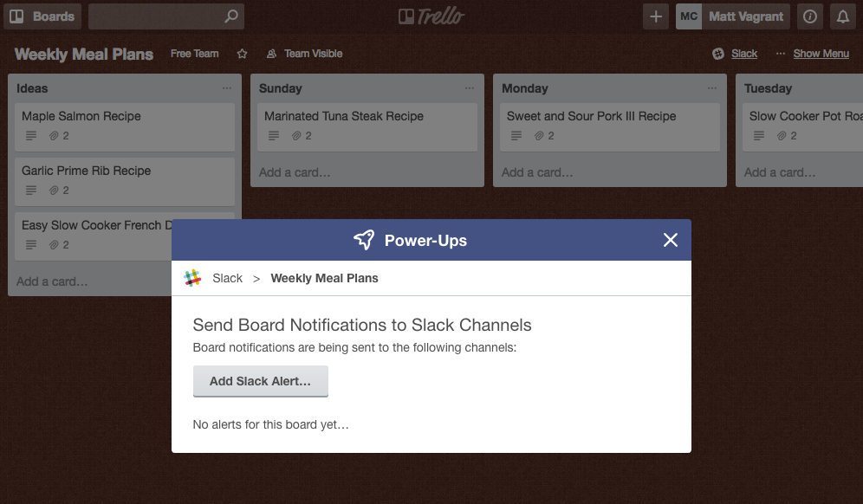
Task: Open Easy Slow Cooker French card
Action: pyautogui.click(x=94, y=236)
